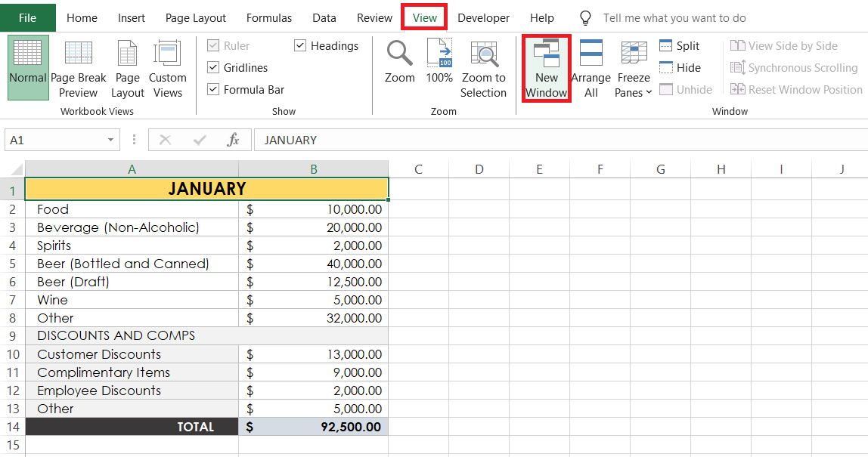Open the Page Layout tab

click(195, 17)
